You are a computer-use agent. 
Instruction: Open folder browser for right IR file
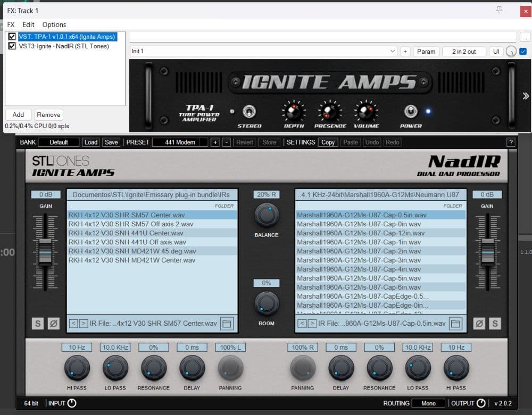(456, 324)
